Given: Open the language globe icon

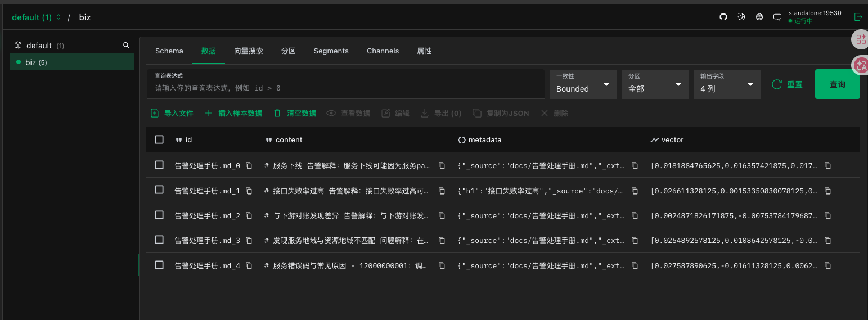Looking at the screenshot, I should [x=759, y=17].
